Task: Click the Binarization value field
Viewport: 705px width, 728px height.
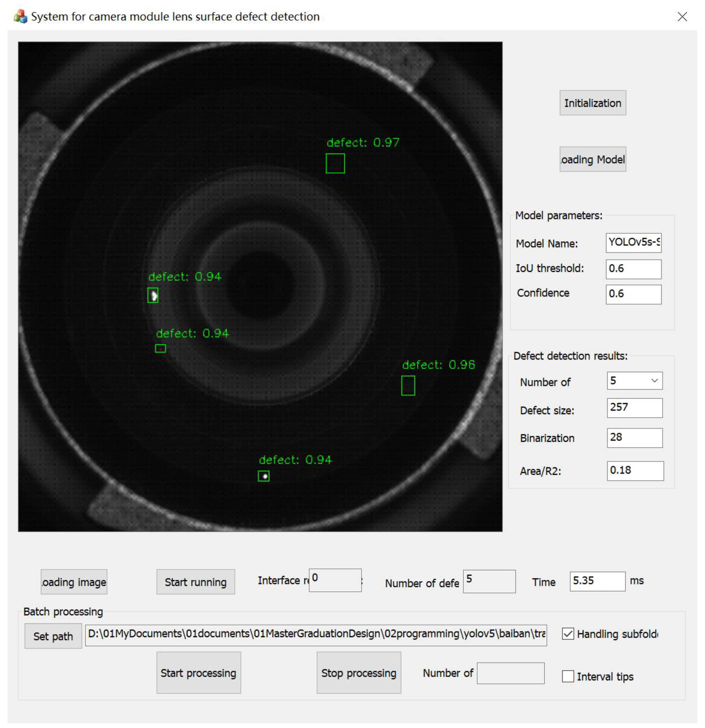Action: tap(634, 438)
